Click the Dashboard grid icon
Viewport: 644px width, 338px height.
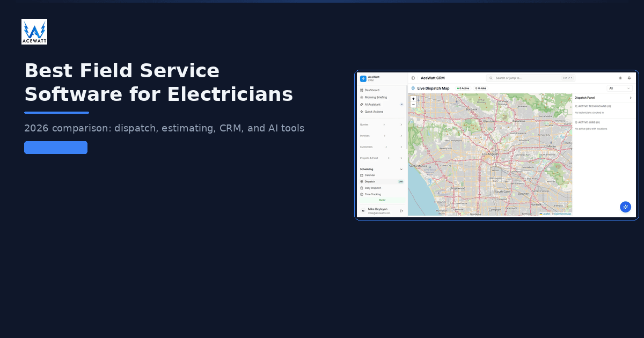coord(362,90)
